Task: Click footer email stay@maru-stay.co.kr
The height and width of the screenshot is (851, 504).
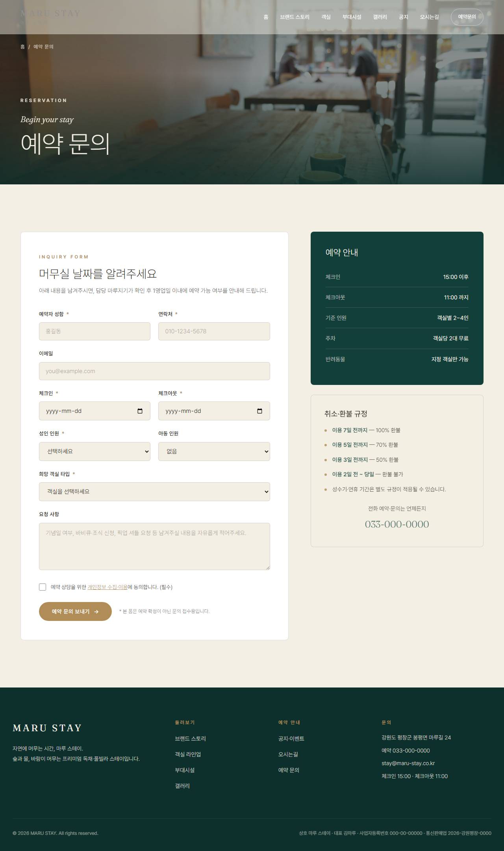Action: (408, 764)
